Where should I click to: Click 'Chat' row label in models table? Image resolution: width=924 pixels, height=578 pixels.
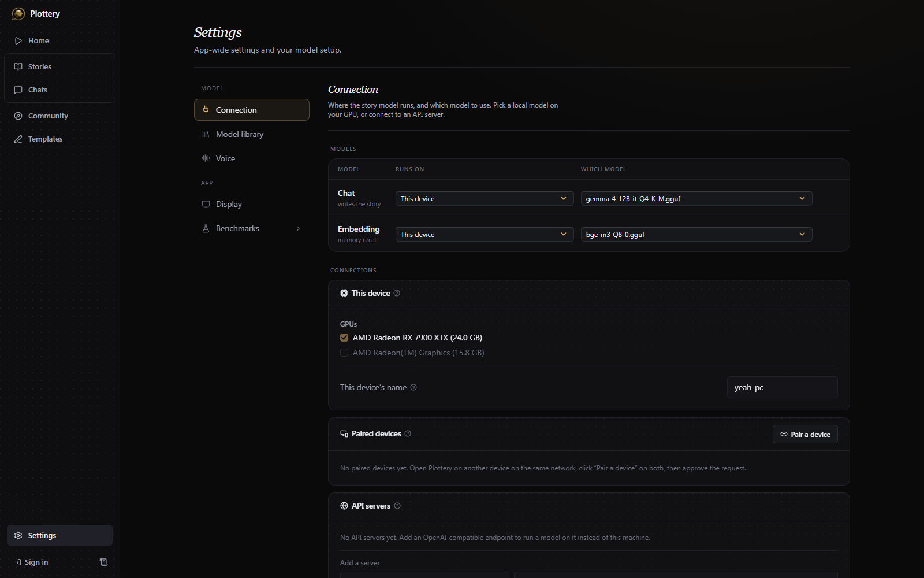coord(346,194)
